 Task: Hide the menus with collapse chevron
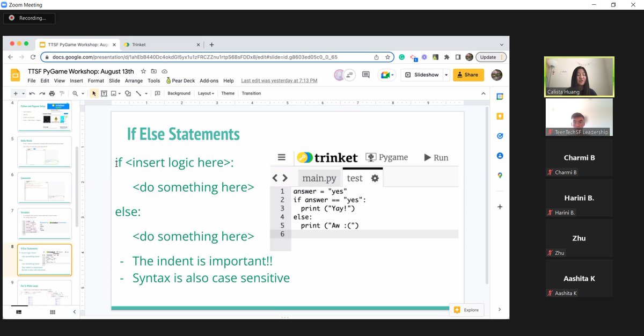484,93
